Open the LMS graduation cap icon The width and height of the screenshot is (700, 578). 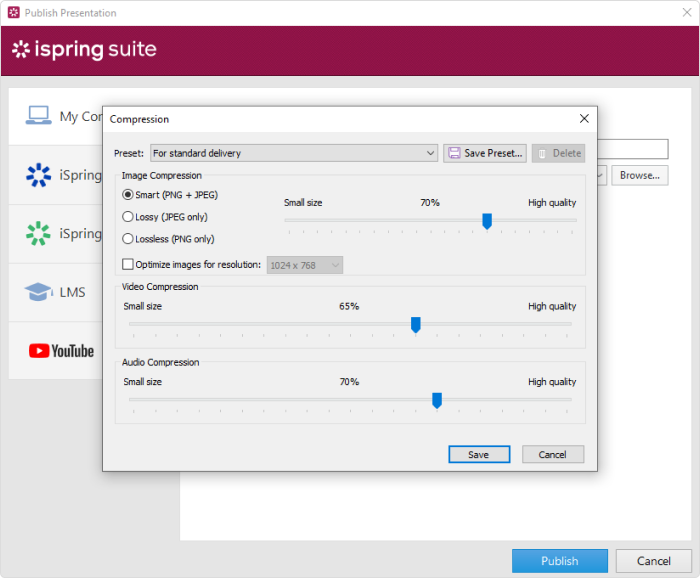38,292
